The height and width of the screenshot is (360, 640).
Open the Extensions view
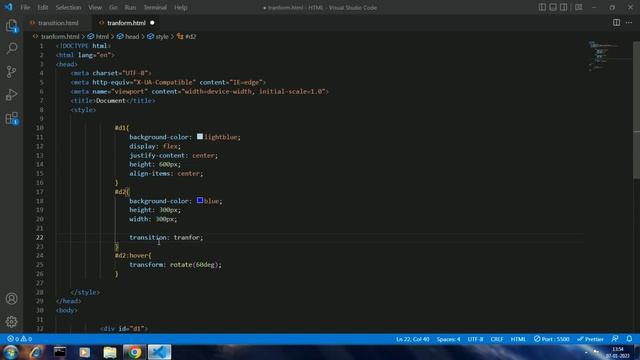click(x=11, y=118)
